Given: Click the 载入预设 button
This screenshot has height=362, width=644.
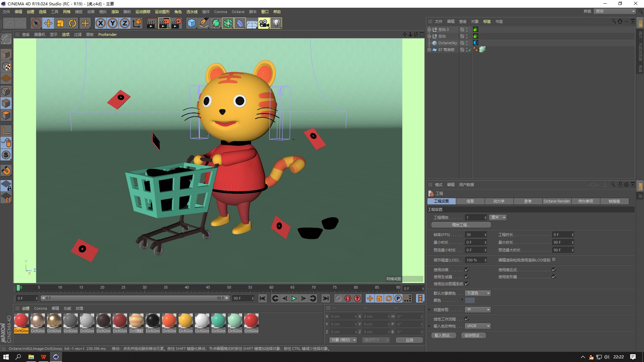Looking at the screenshot, I should point(443,336).
